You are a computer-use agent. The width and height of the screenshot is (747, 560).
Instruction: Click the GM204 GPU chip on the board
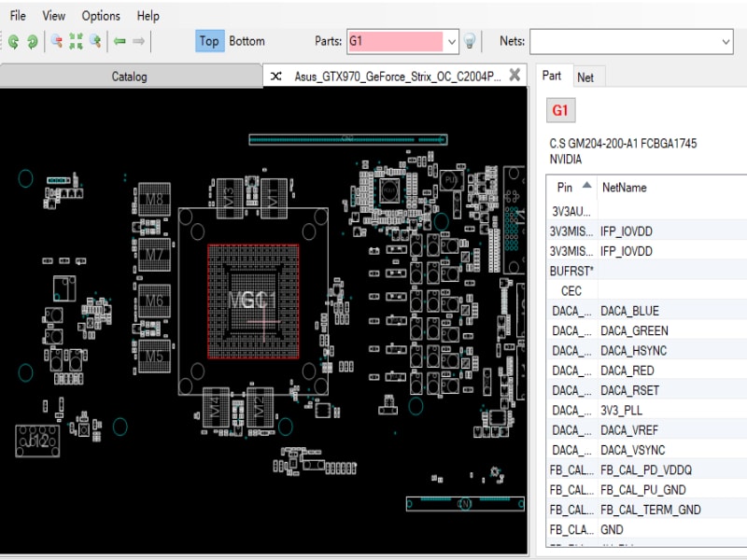point(253,301)
